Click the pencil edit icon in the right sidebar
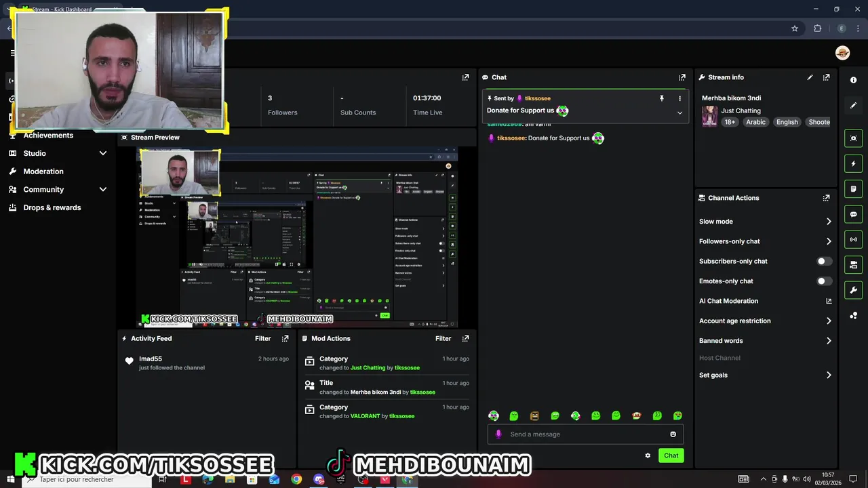Screen dimensions: 868x488 tap(853, 105)
